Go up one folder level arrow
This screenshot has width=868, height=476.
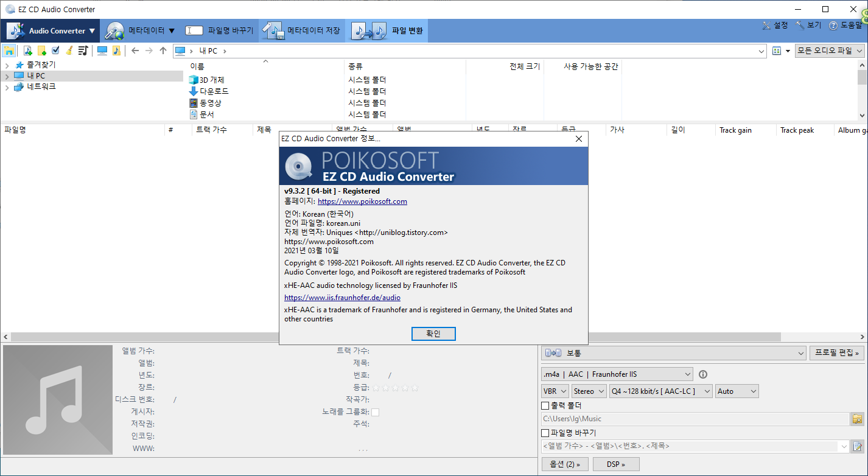[163, 51]
